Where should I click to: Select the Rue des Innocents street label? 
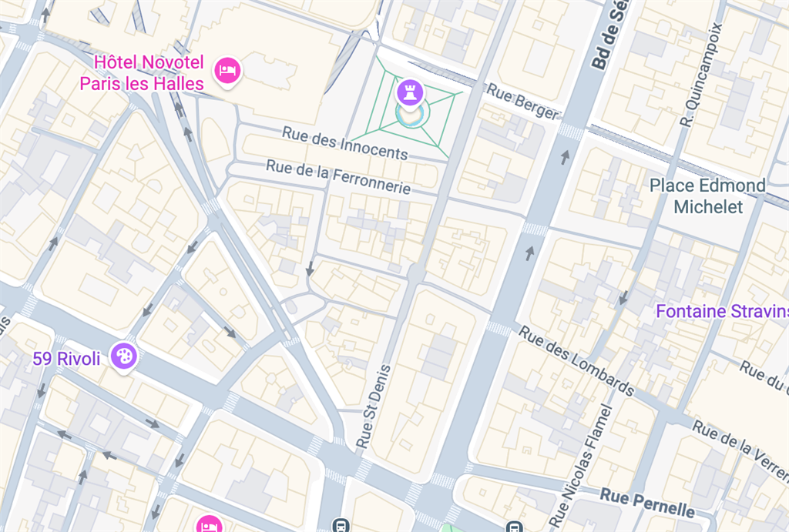(344, 143)
